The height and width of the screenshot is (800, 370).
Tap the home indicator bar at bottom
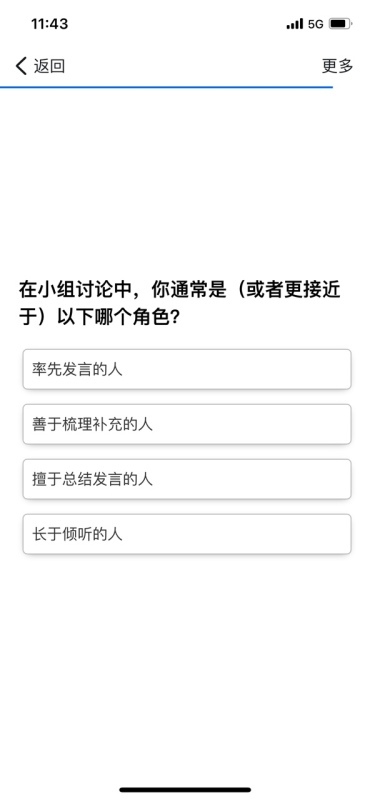coord(185,790)
